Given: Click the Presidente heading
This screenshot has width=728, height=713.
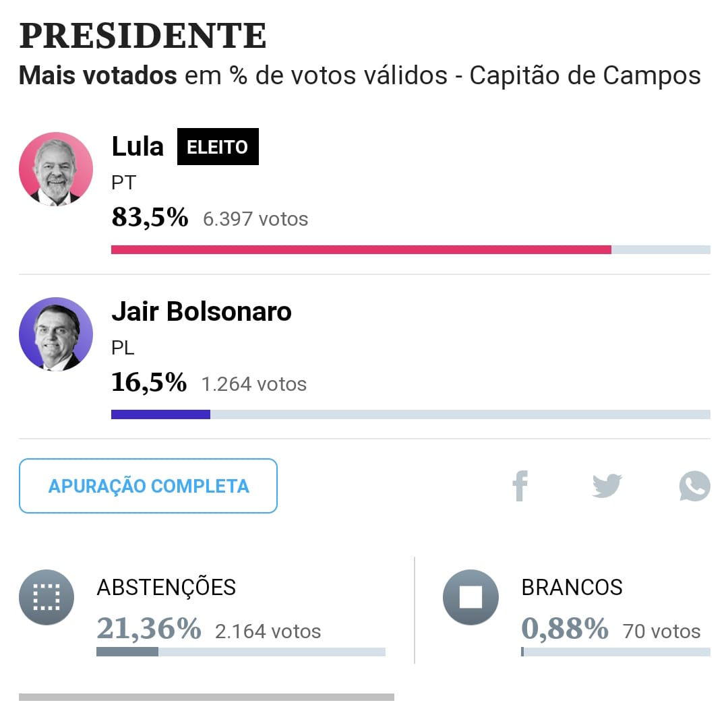Looking at the screenshot, I should pos(142,36).
